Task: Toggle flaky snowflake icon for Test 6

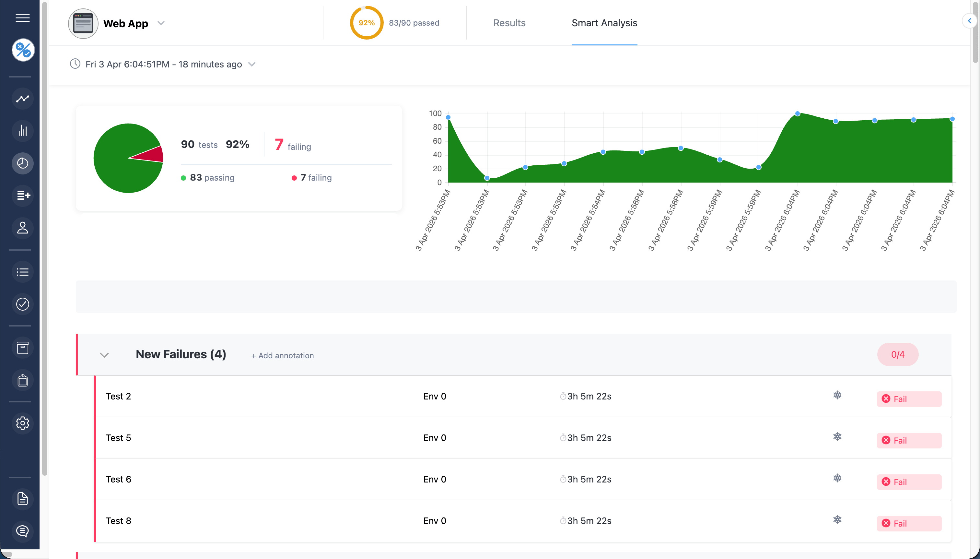Action: (x=837, y=478)
